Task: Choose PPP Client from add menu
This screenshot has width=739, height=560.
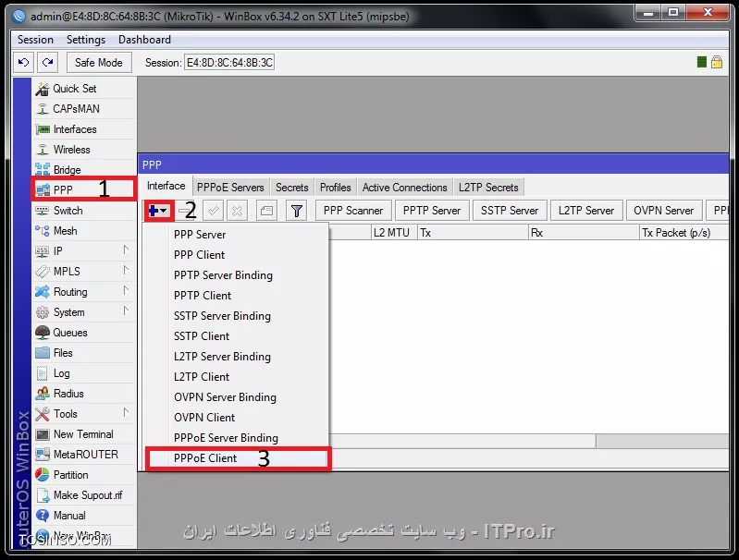Action: tap(236, 255)
